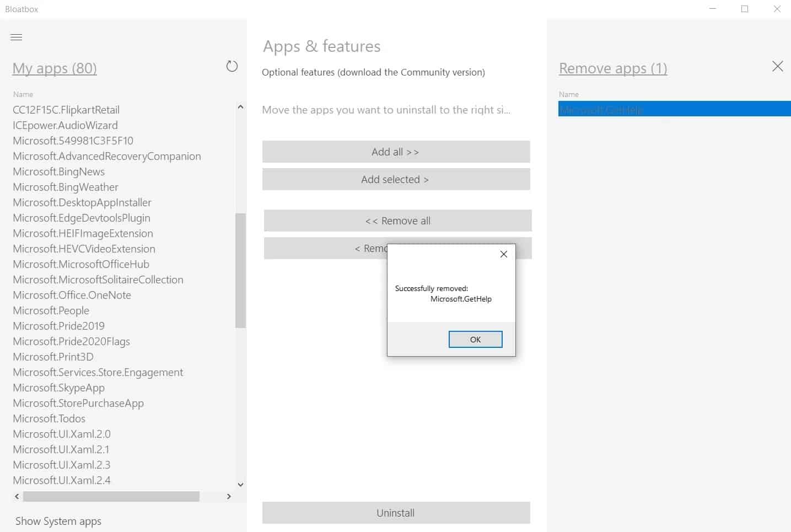Click vertical scrollbar thumb in apps list
The height and width of the screenshot is (532, 791).
(240, 270)
